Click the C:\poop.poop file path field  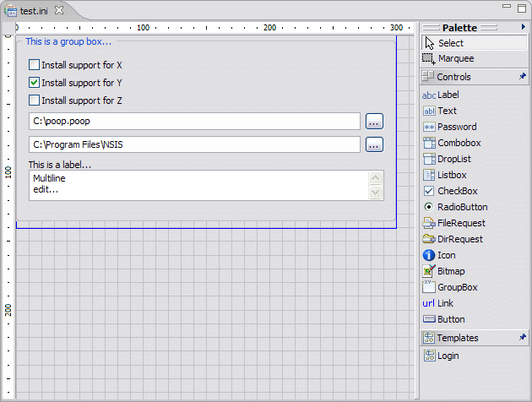click(194, 121)
